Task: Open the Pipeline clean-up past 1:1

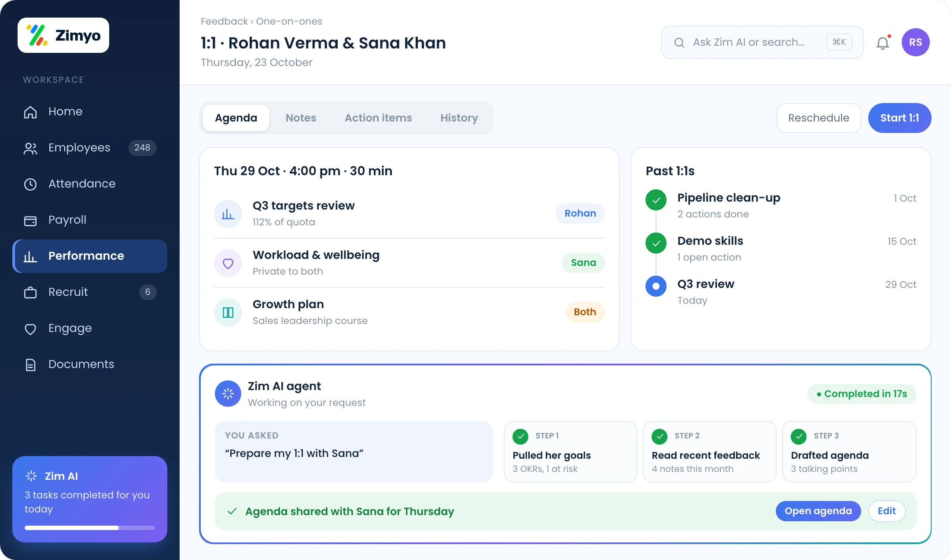Action: [x=781, y=206]
